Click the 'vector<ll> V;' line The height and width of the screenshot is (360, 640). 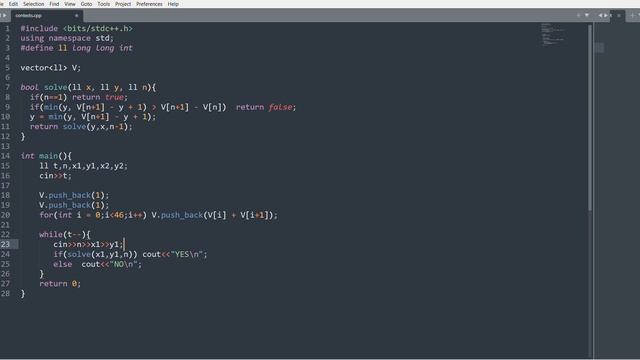click(51, 67)
